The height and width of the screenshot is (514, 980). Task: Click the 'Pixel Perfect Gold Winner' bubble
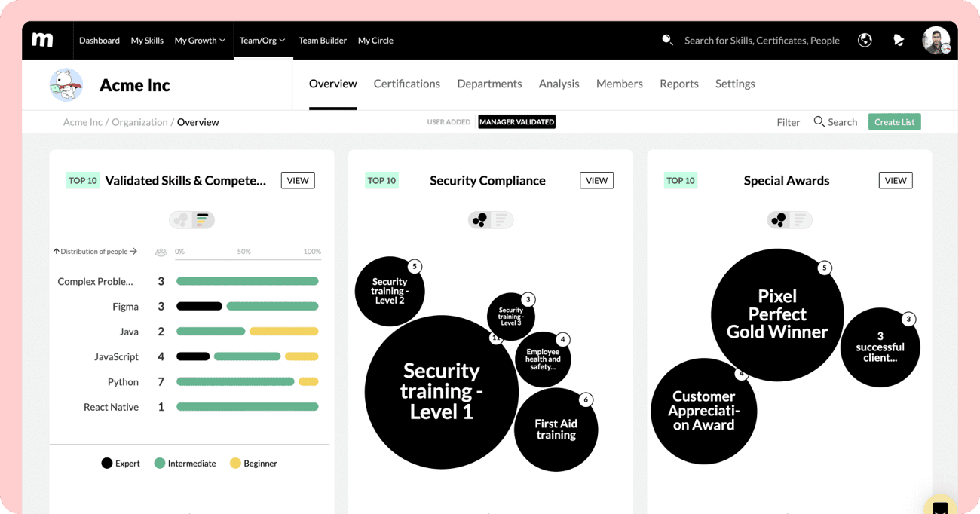click(x=777, y=314)
